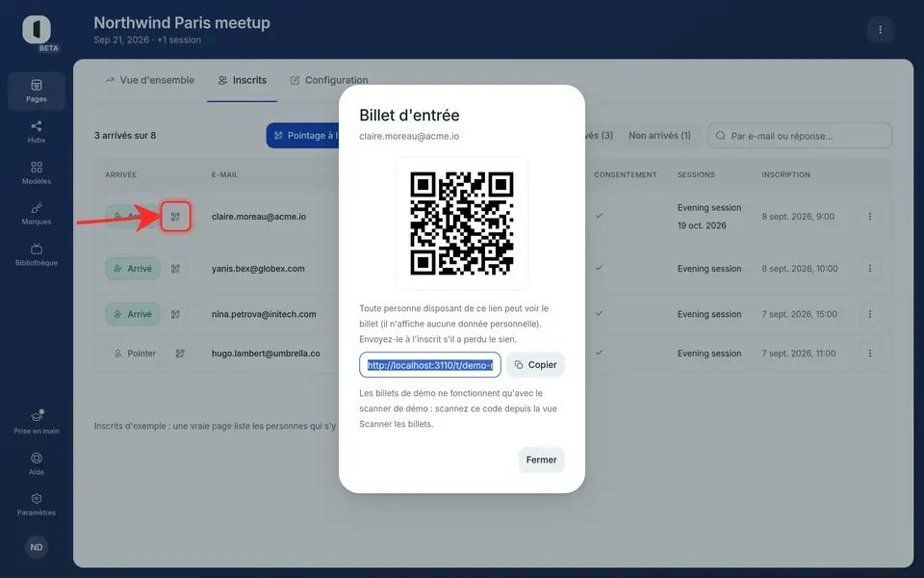Filter by Non arrivés (1)
The height and width of the screenshot is (578, 924).
659,135
